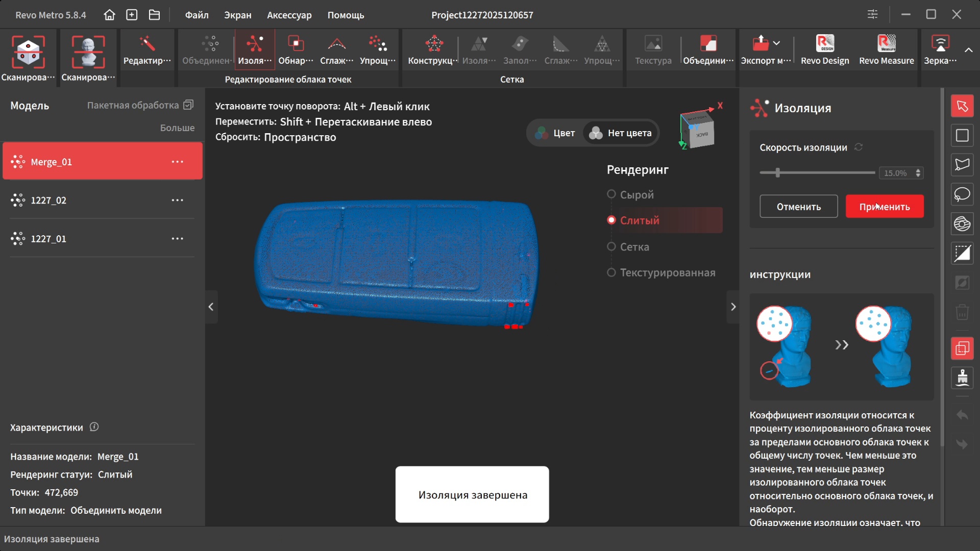The height and width of the screenshot is (551, 980).
Task: Open the Файл menu
Action: pyautogui.click(x=197, y=15)
